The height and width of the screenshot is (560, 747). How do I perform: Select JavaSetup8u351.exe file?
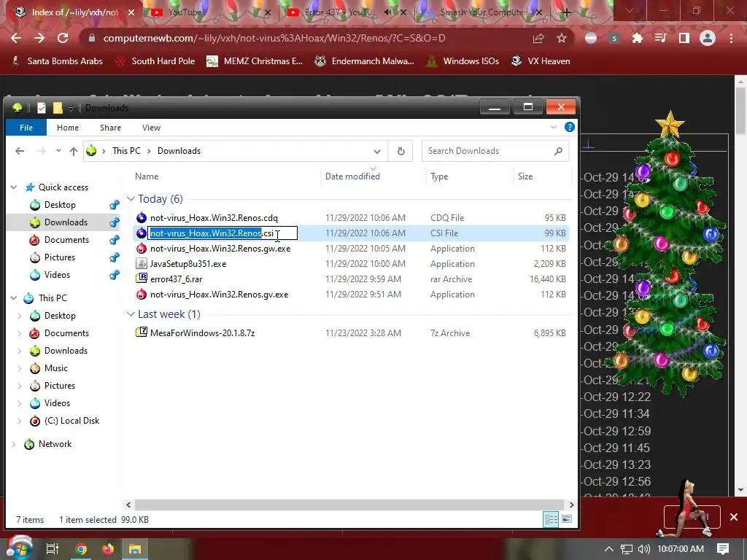click(188, 264)
